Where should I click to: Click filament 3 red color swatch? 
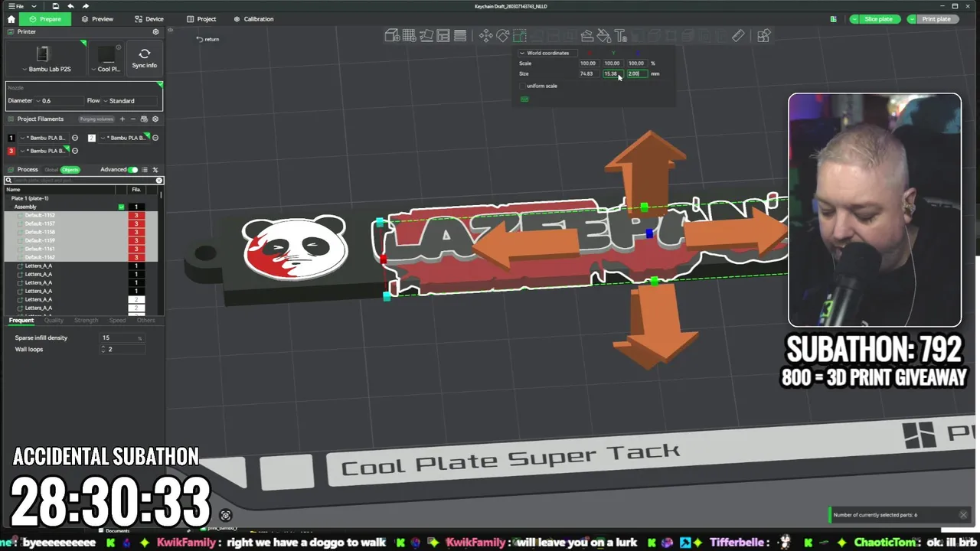click(11, 151)
